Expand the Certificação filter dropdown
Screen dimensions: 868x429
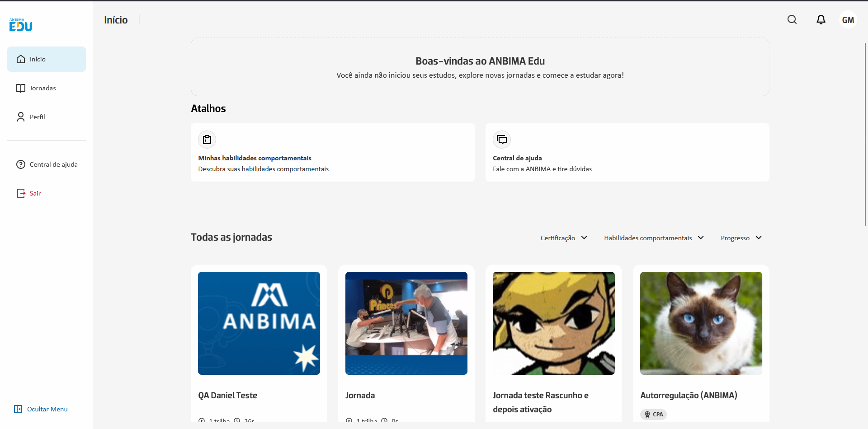(x=563, y=238)
